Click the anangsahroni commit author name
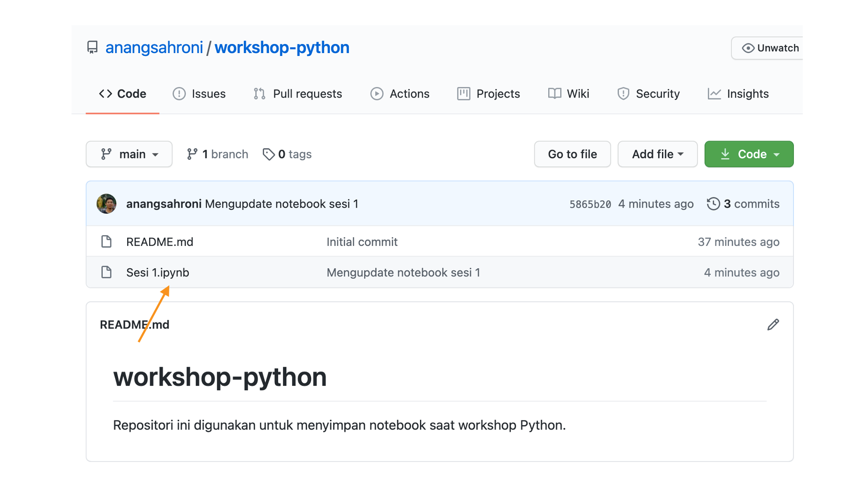Image resolution: width=868 pixels, height=494 pixels. [x=164, y=204]
